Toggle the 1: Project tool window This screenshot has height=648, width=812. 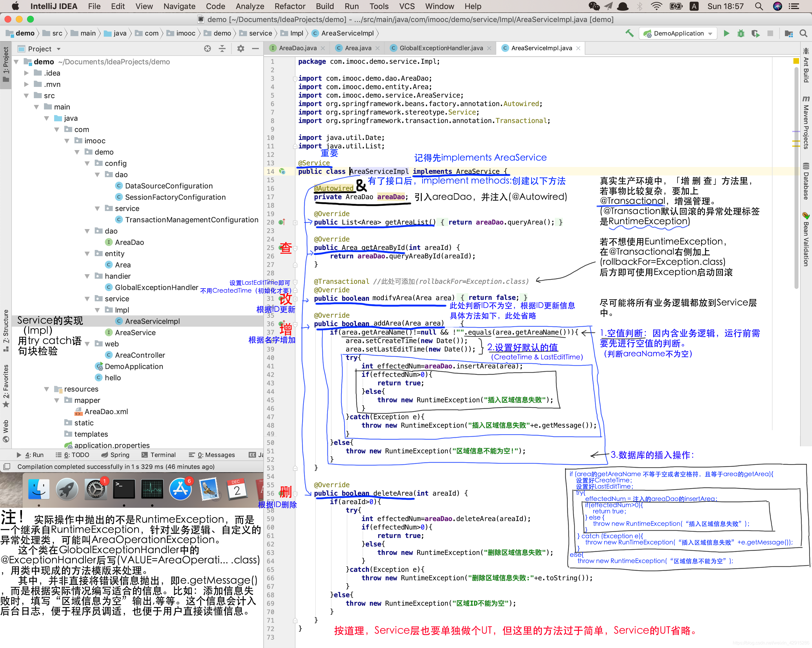(6, 64)
